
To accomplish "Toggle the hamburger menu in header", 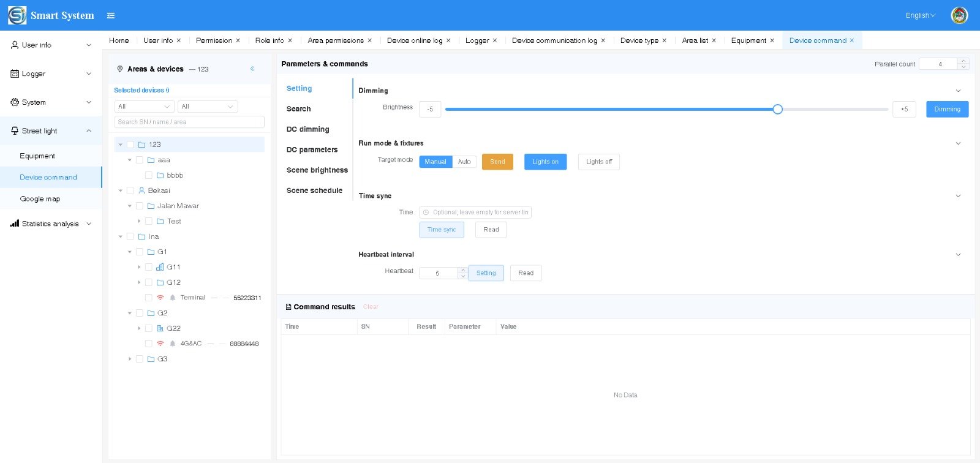I will click(x=111, y=15).
